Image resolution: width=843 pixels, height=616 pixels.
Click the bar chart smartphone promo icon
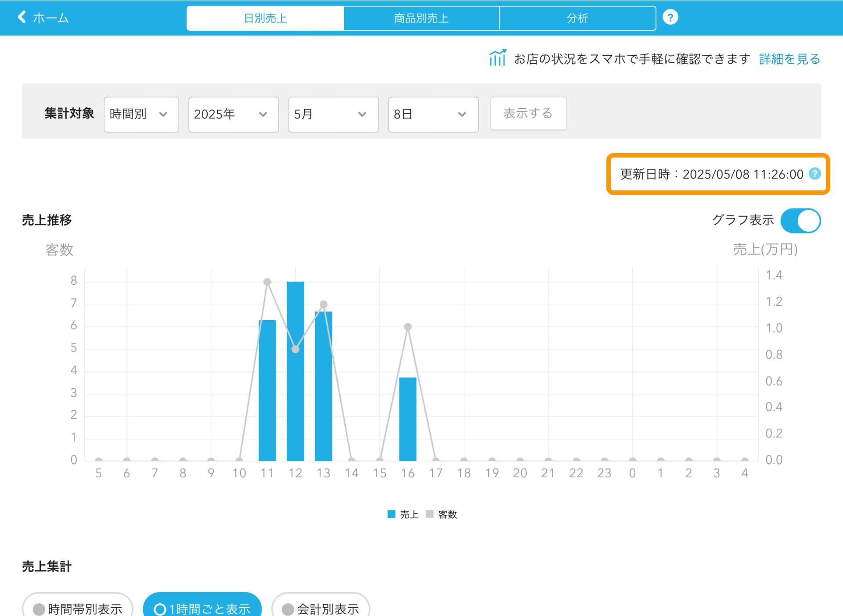497,58
